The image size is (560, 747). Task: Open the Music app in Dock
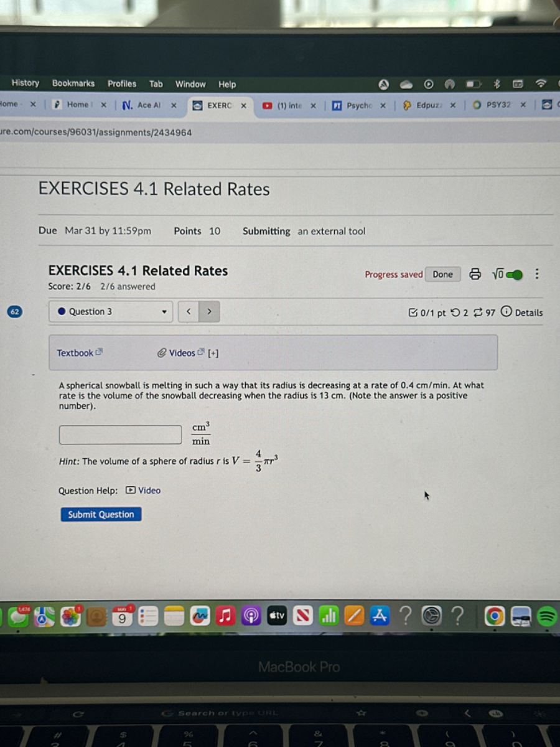226,616
